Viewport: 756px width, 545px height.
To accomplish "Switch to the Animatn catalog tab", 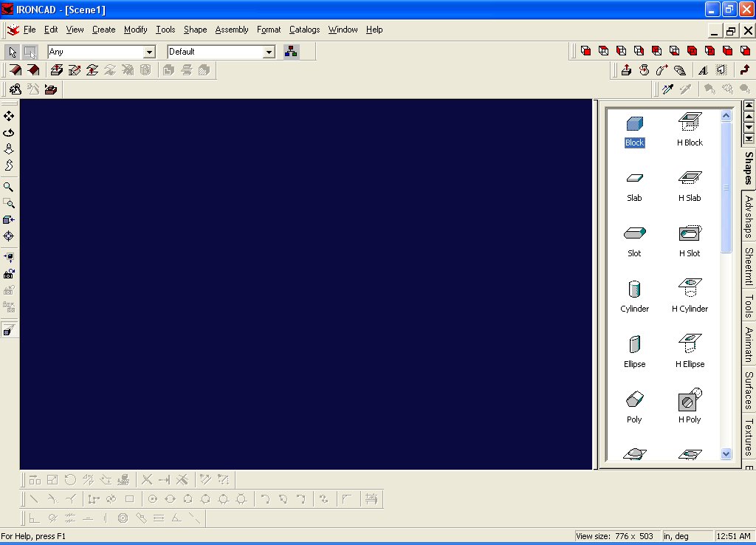I will coord(749,344).
